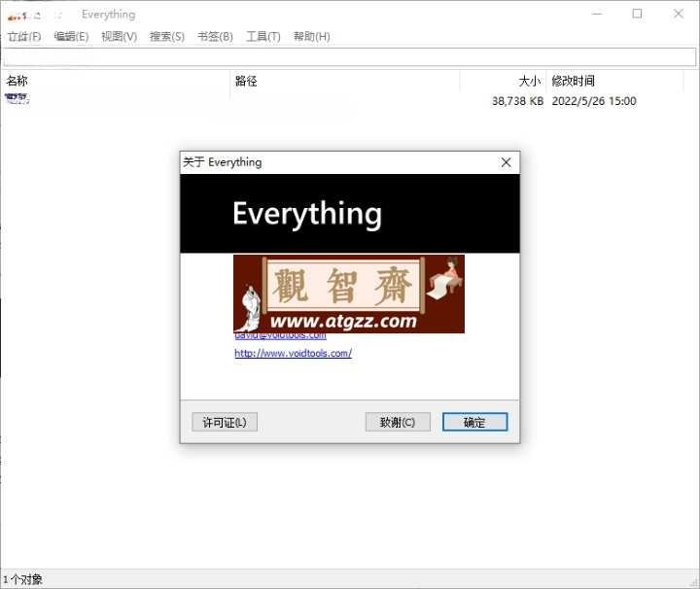Sort by the 名称 column header
Image resolution: width=700 pixels, height=589 pixels.
coord(116,81)
